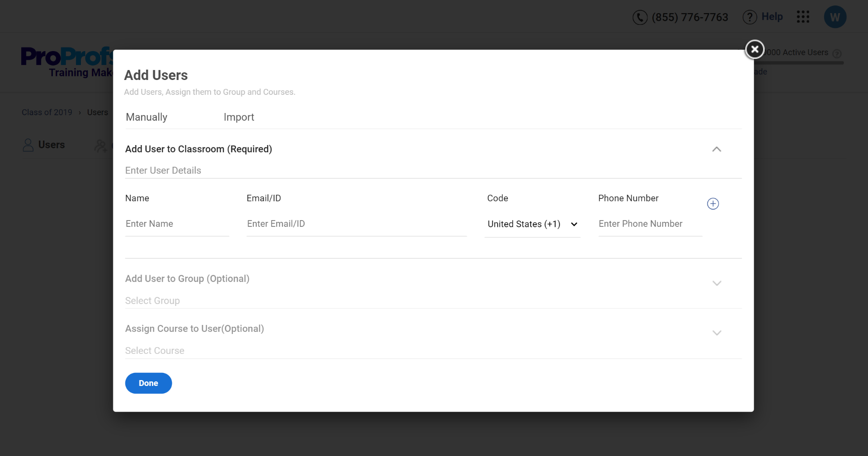Click the Active Users info icon
Image resolution: width=868 pixels, height=456 pixels.
coord(837,53)
